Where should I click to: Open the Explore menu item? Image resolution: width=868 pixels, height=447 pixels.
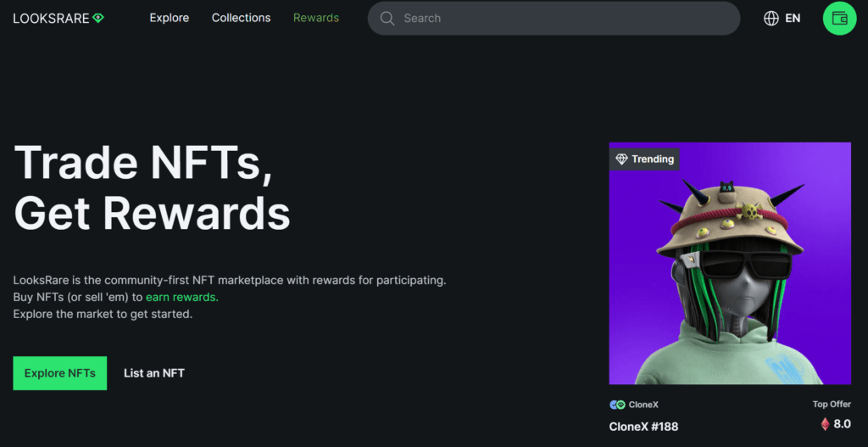170,18
